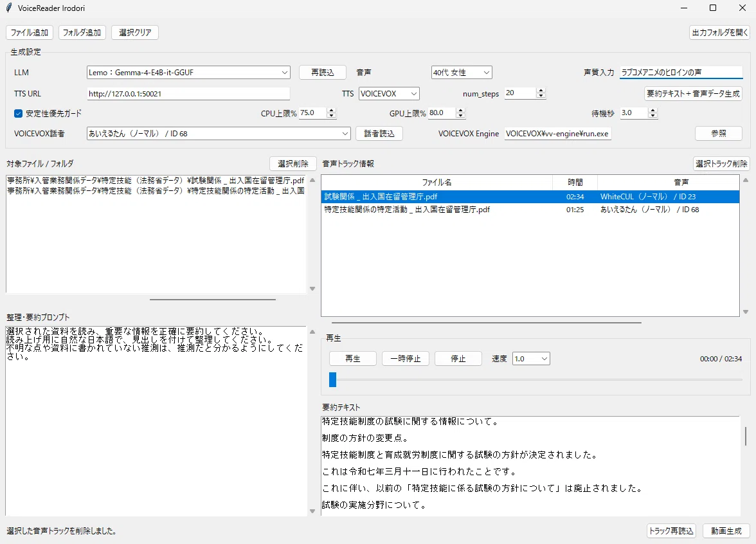Click 選択削除 above the file list

[x=292, y=164]
